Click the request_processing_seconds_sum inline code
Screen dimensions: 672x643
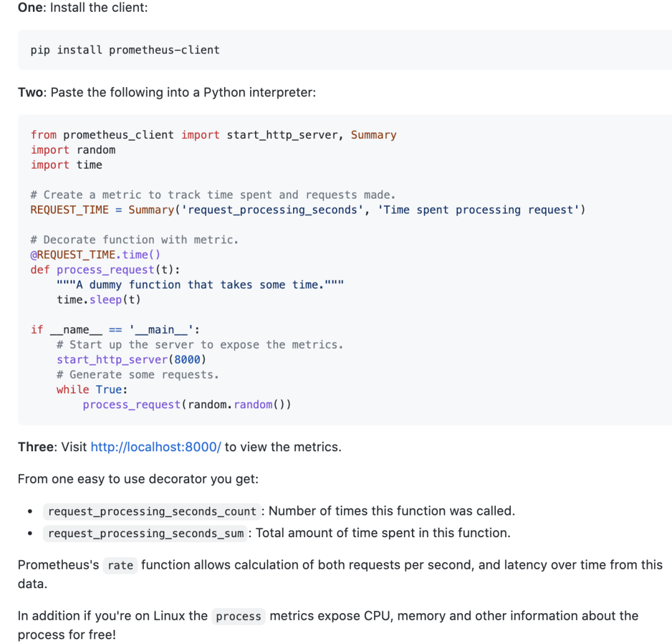pos(146,533)
